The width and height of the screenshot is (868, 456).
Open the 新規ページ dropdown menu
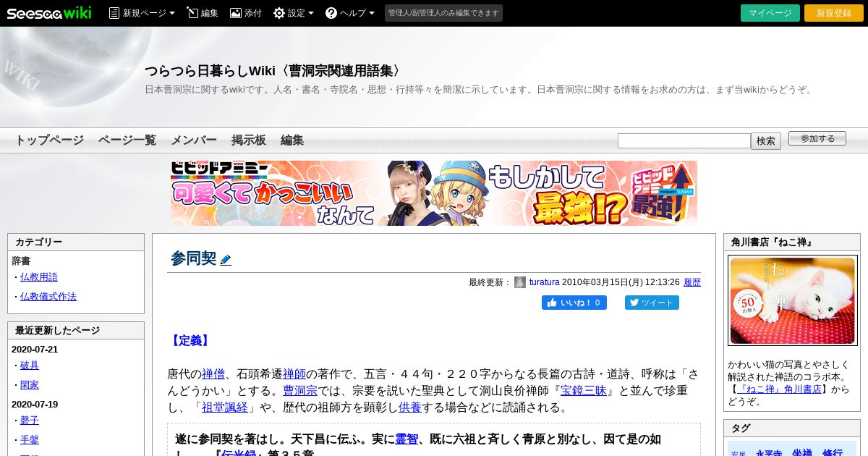coord(142,13)
